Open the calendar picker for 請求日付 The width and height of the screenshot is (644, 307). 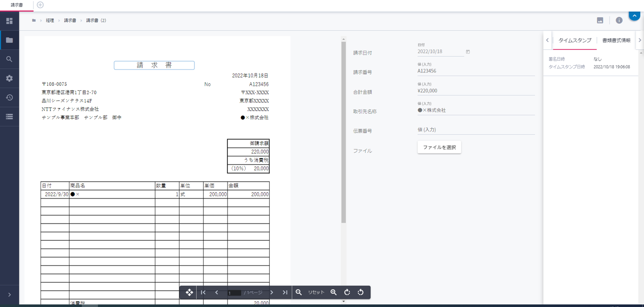tap(468, 52)
